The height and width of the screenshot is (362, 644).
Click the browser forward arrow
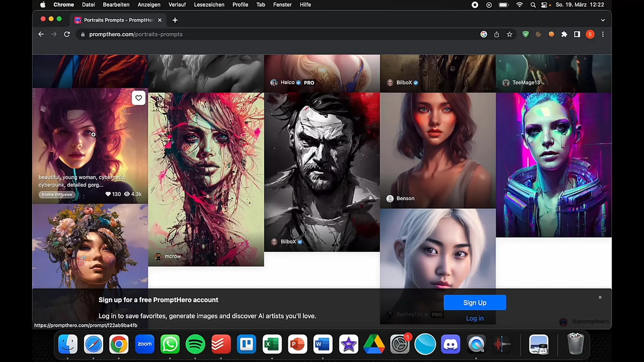[x=54, y=34]
